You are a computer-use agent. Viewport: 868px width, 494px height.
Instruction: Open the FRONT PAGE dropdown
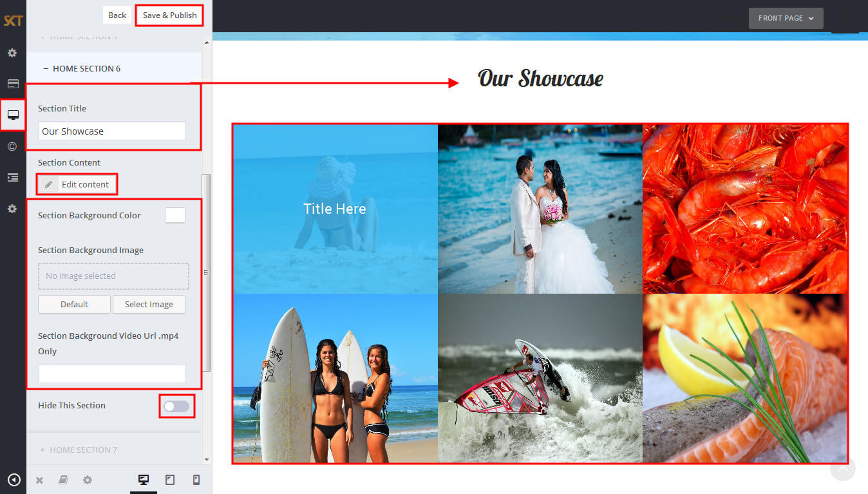click(x=786, y=18)
